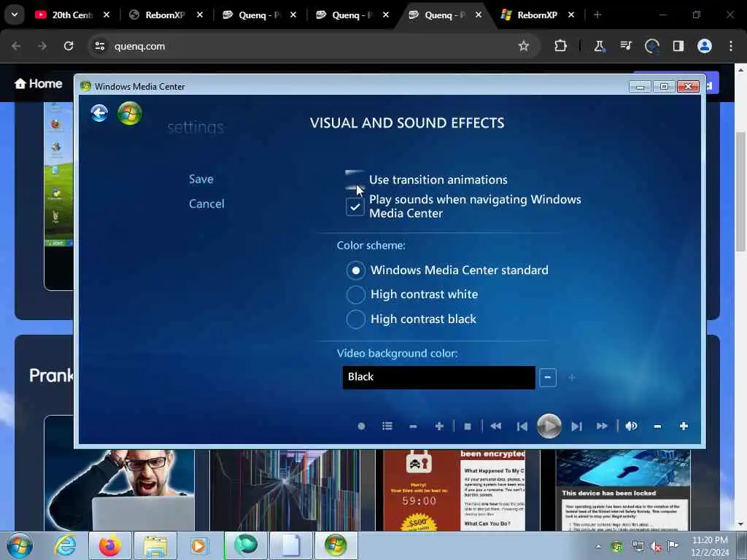
Task: Open the broken screen prank thumbnail
Action: [285, 490]
